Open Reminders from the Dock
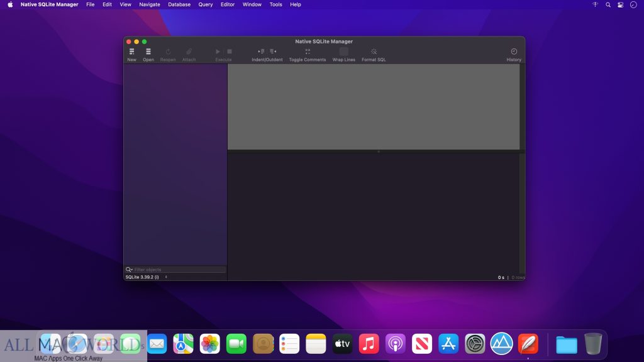The height and width of the screenshot is (362, 644). coord(289,344)
